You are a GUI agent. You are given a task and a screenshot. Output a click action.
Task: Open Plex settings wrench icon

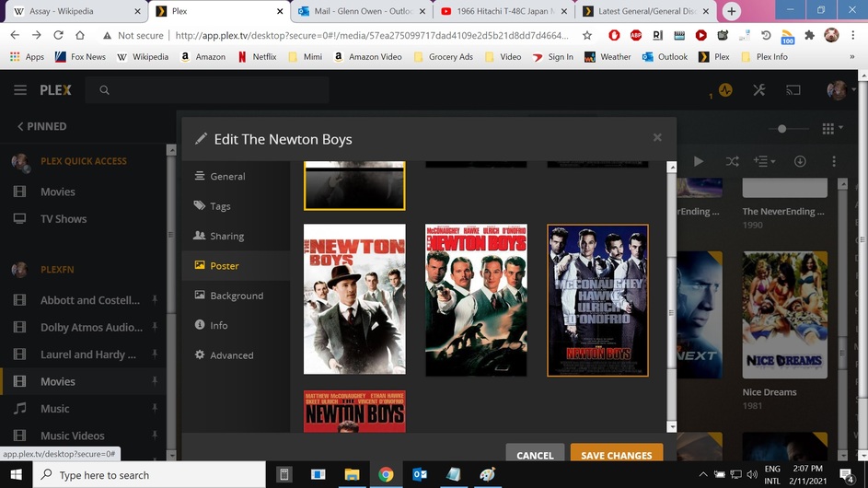759,89
